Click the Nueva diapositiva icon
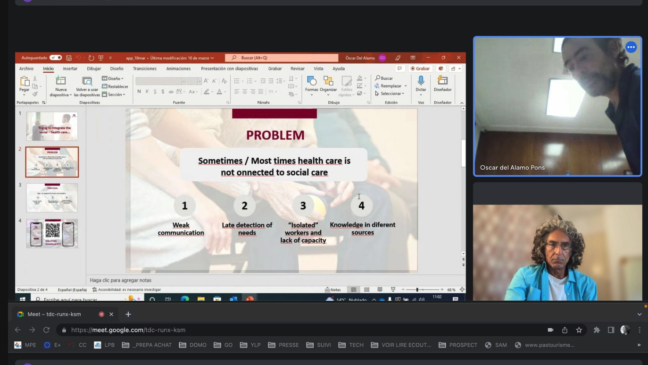Image resolution: width=648 pixels, height=365 pixels. pos(61,81)
